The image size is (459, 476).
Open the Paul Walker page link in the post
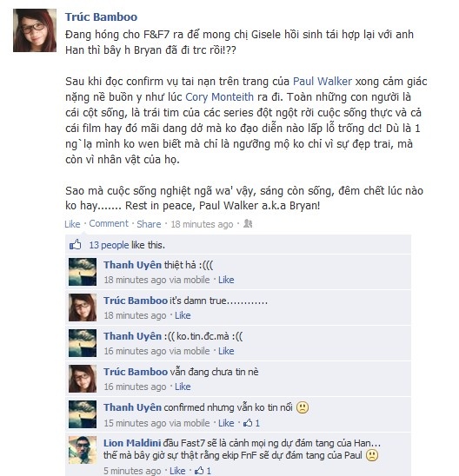pyautogui.click(x=323, y=82)
